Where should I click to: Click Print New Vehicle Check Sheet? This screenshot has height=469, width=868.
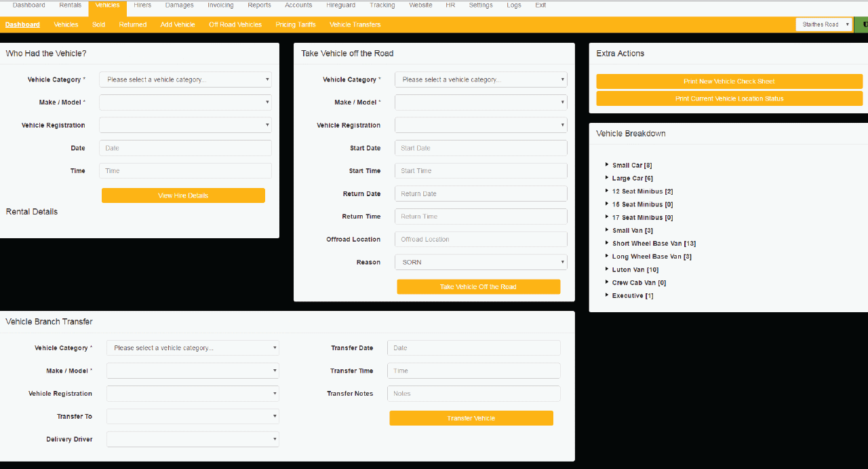[x=729, y=81]
